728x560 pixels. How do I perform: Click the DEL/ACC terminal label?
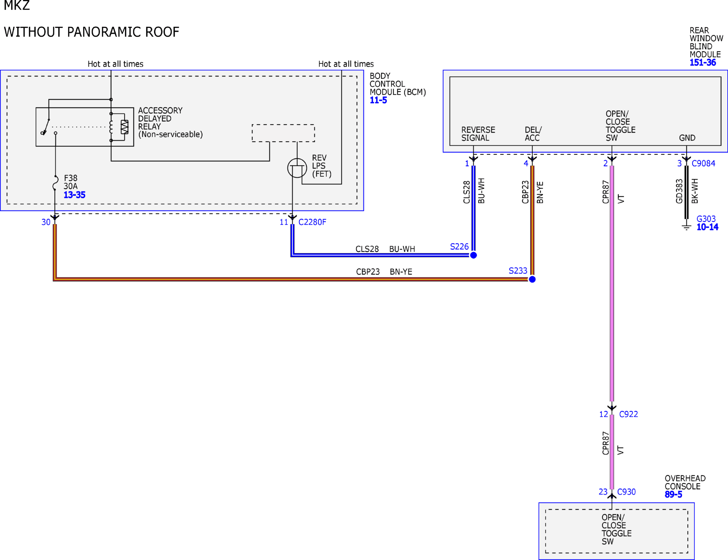pos(533,134)
